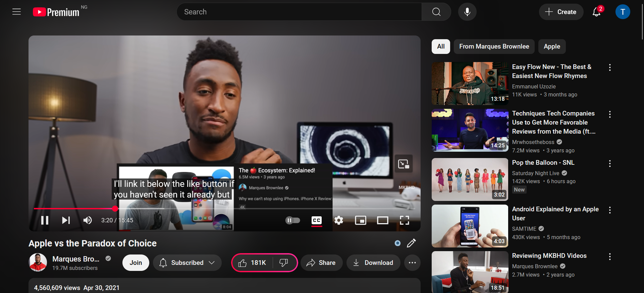Open Pop the Balloon - SNL thumbnail
The height and width of the screenshot is (293, 644).
pos(470,179)
